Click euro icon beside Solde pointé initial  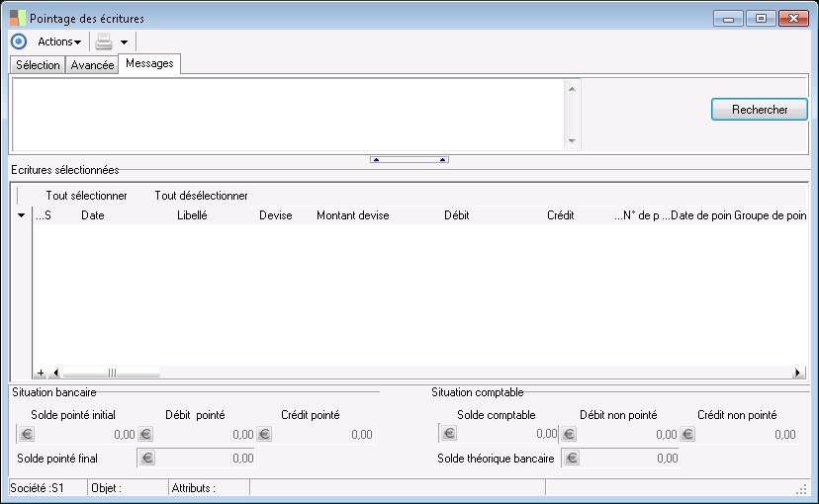click(x=27, y=434)
